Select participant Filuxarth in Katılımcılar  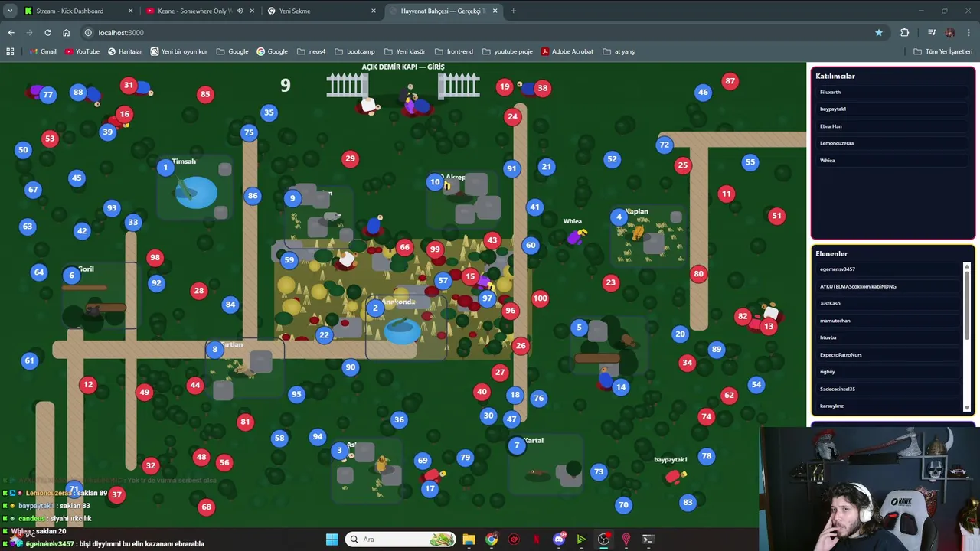click(893, 92)
